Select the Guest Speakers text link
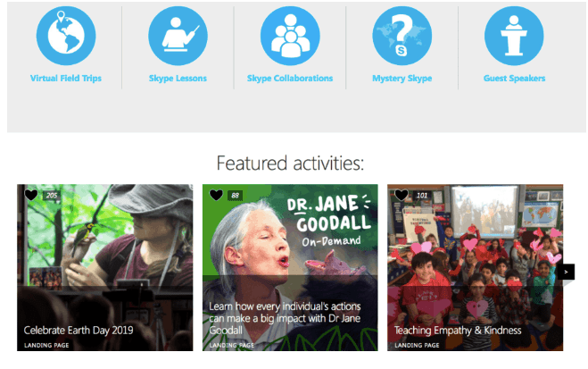This screenshot has width=588, height=369. [x=514, y=79]
